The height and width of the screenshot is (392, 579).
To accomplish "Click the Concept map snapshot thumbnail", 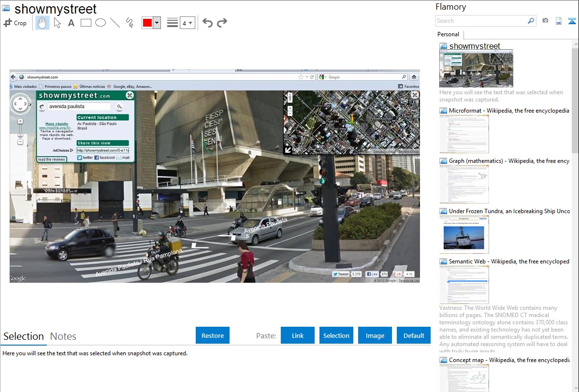I will point(464,378).
